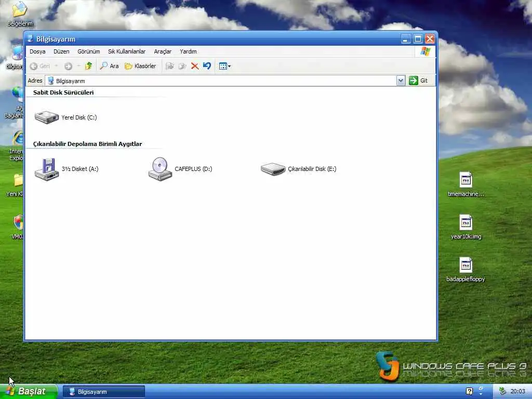Click the Windows flag logo in the menu bar
The width and height of the screenshot is (532, 399).
coord(425,51)
